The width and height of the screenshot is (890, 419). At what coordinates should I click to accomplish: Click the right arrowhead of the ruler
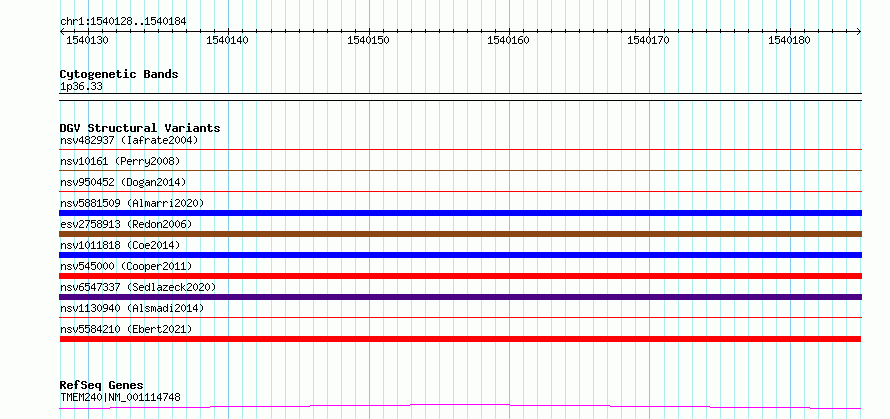click(858, 32)
